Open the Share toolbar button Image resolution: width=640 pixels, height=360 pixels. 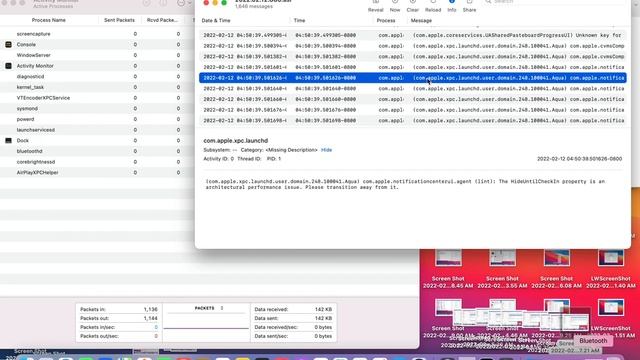pos(469,6)
